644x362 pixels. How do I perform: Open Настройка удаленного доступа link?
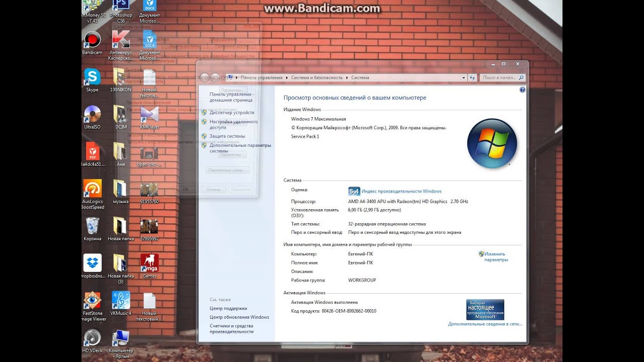coord(233,125)
